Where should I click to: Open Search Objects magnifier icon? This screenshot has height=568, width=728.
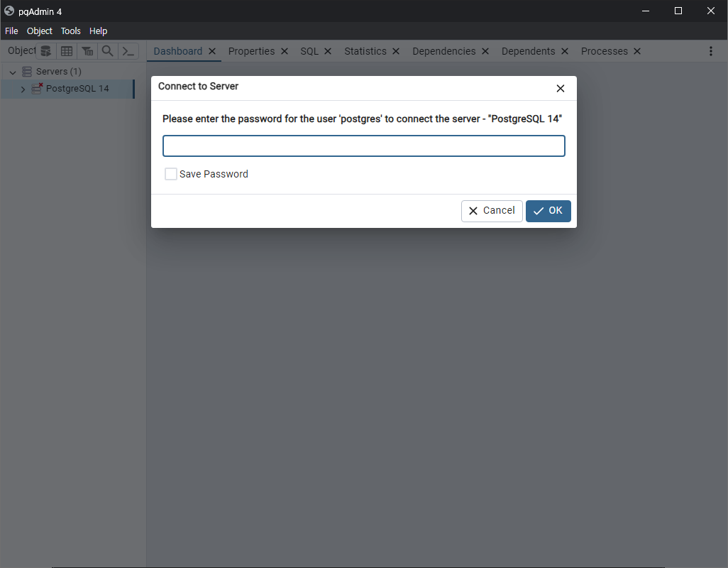(107, 51)
